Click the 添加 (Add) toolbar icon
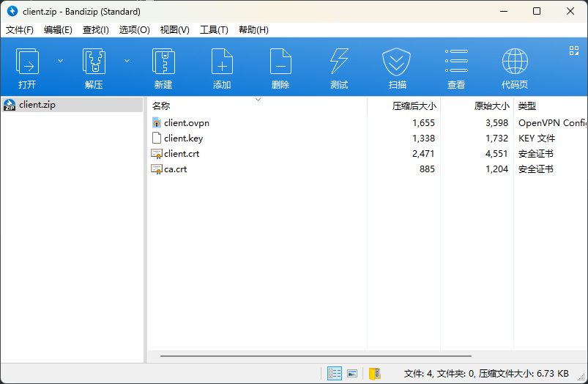This screenshot has width=588, height=384. (222, 61)
